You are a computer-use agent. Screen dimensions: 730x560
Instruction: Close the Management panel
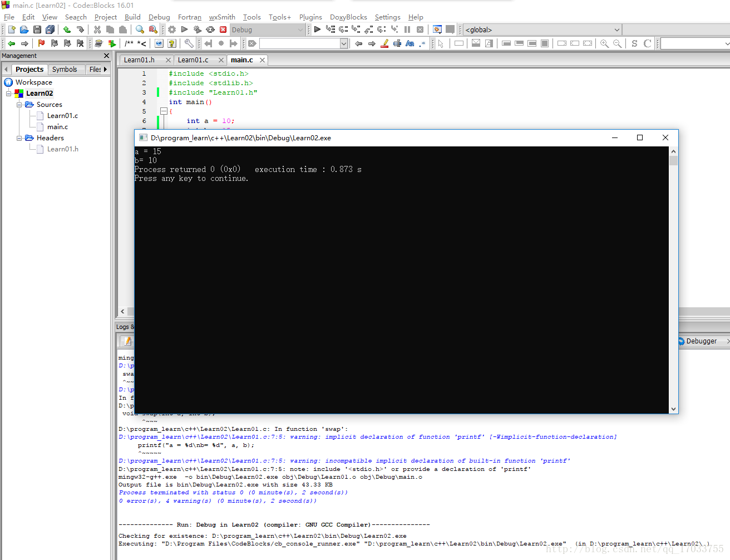(x=107, y=56)
